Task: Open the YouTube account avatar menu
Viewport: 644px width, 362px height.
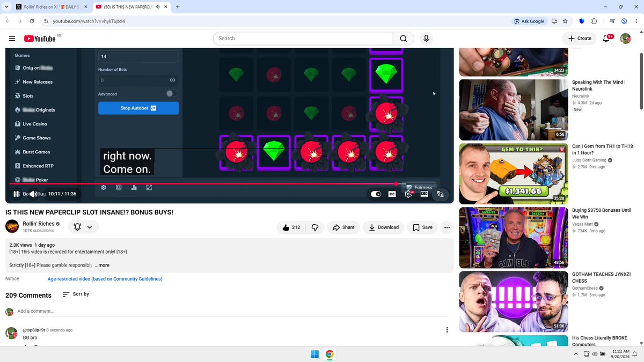Action: point(625,39)
